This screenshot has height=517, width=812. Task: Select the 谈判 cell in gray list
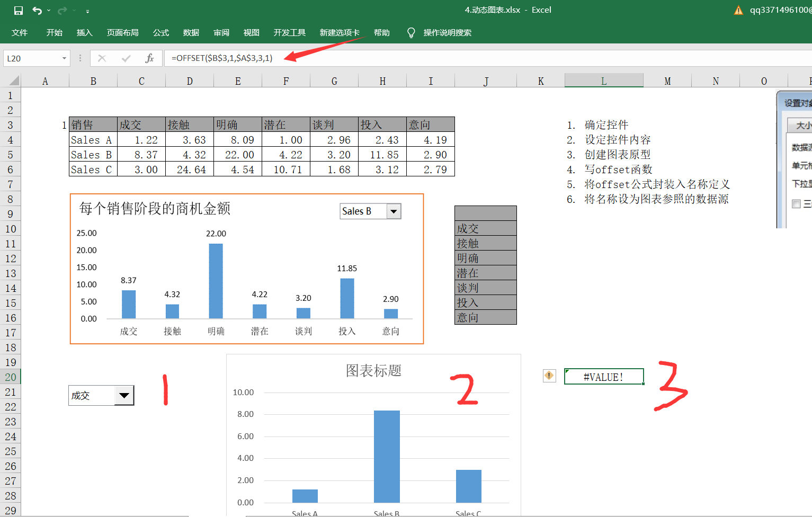pyautogui.click(x=486, y=288)
